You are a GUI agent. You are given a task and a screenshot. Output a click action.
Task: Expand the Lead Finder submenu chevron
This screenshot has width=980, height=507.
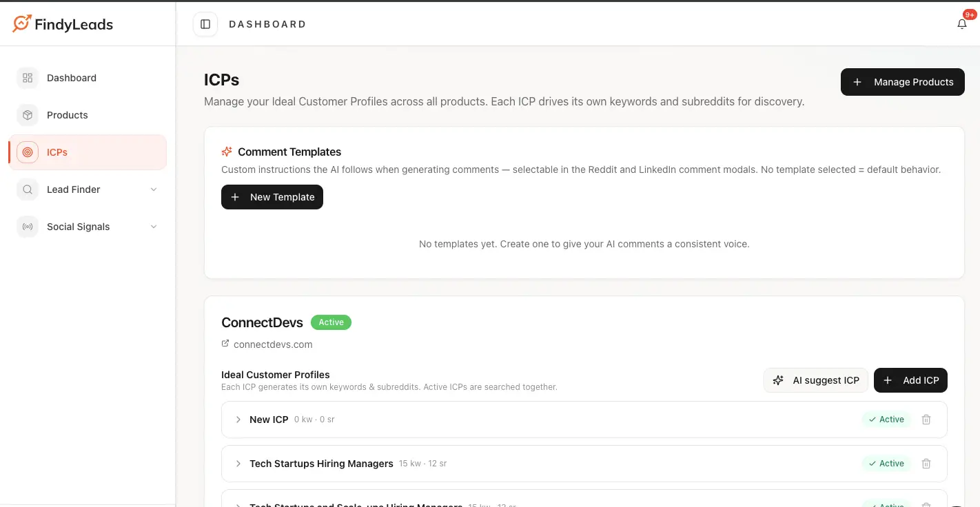(154, 189)
